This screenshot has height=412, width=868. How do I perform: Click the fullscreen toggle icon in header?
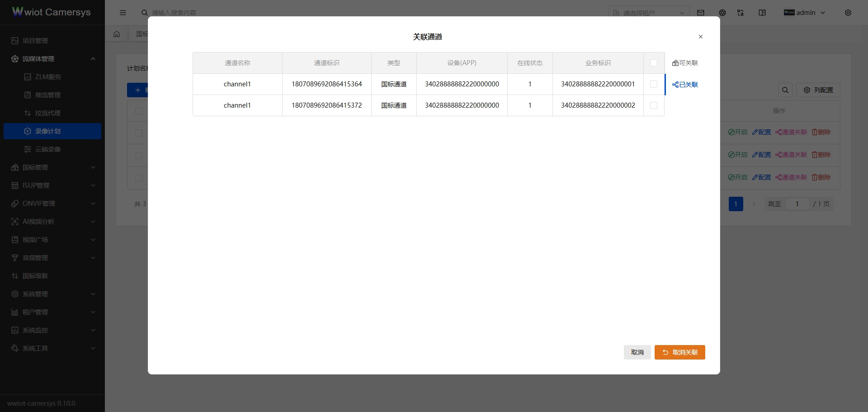[x=741, y=13]
